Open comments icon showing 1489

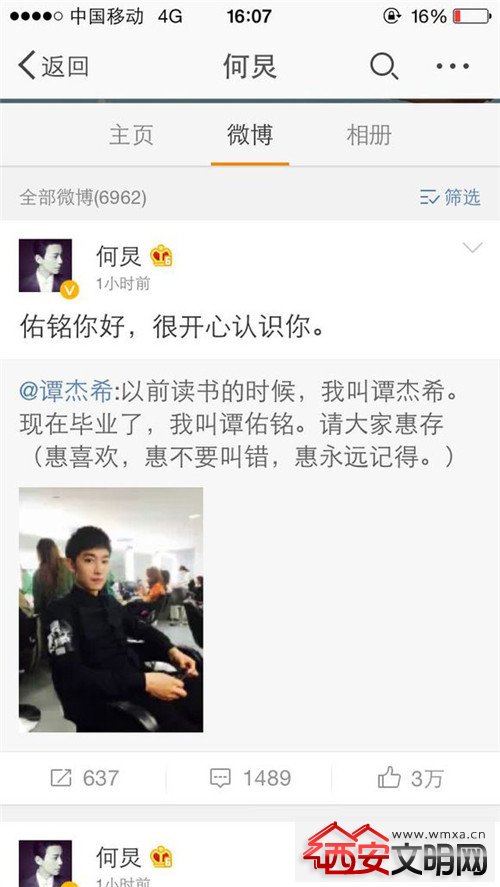click(250, 778)
